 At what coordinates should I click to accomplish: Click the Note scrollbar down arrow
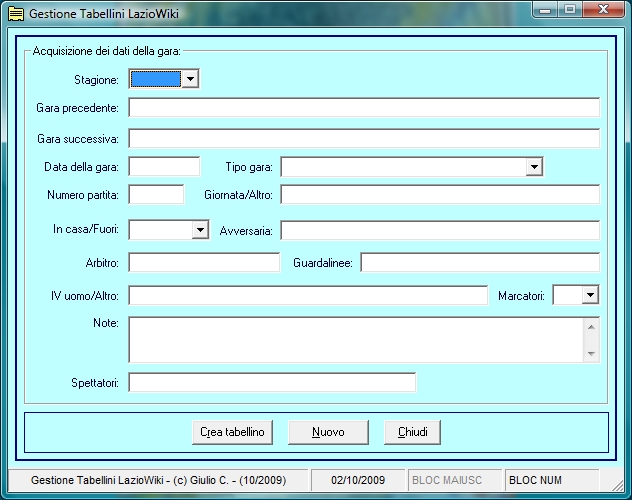591,354
